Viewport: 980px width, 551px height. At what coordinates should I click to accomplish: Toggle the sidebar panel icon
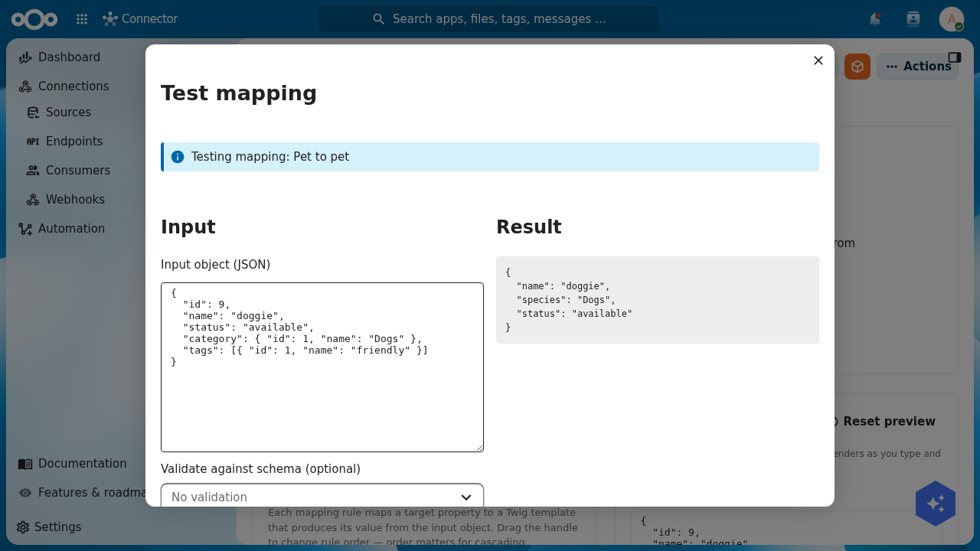pyautogui.click(x=955, y=57)
